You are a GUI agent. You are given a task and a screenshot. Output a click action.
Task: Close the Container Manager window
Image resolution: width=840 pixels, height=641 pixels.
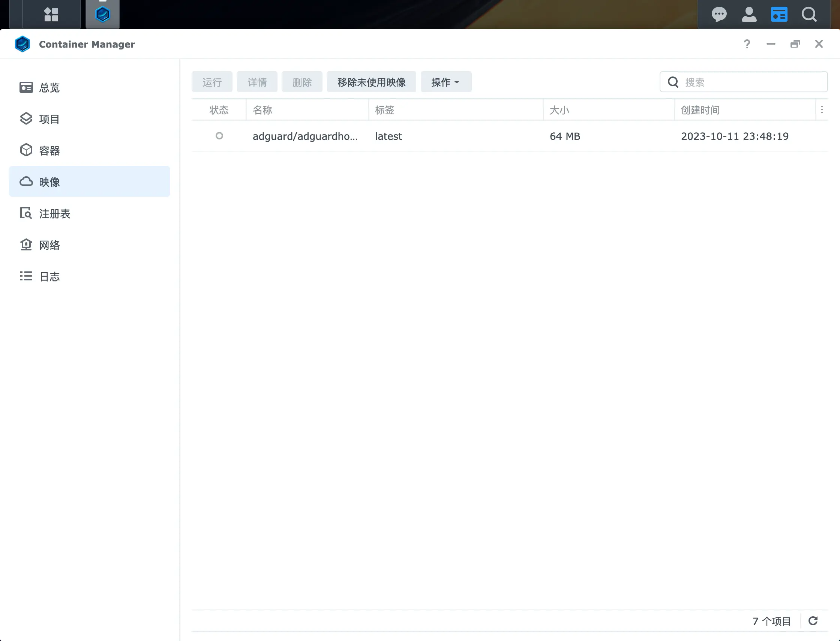[x=819, y=44]
